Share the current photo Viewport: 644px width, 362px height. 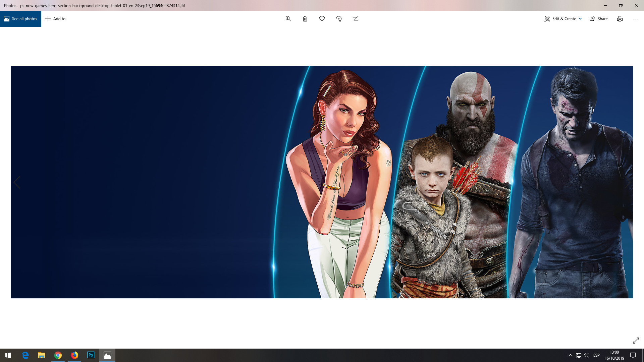[599, 19]
